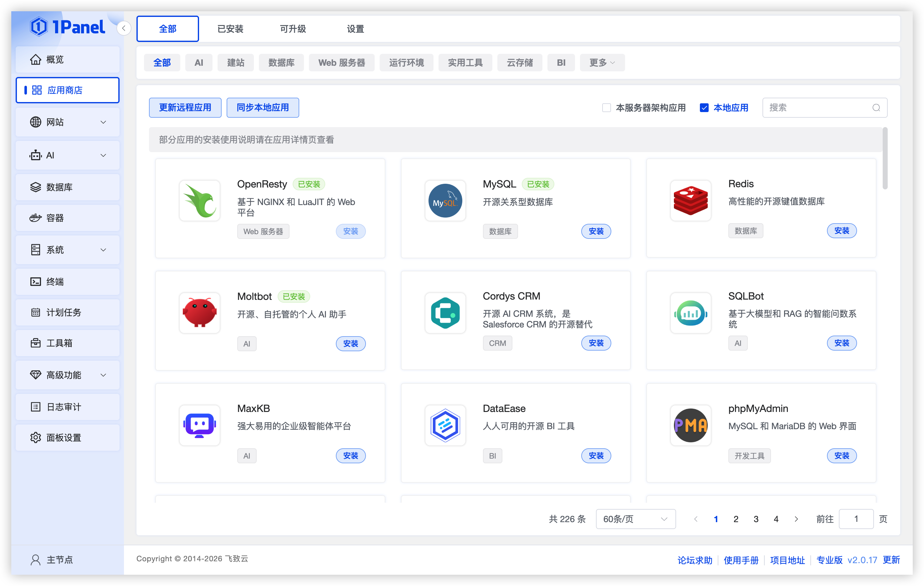
Task: Click the page number input field
Action: (x=856, y=519)
